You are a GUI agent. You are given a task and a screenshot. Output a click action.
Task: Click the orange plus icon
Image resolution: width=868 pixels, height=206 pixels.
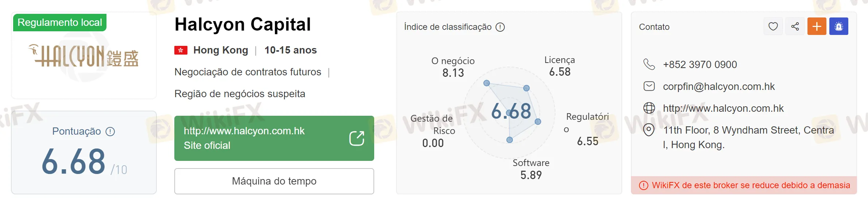pos(817,27)
